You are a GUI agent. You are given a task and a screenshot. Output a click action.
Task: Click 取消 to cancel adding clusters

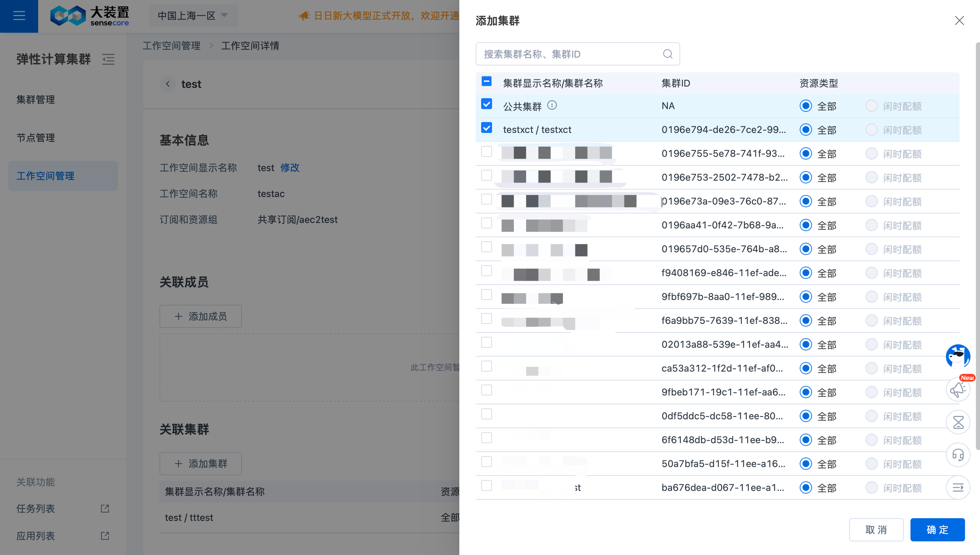[x=876, y=529]
